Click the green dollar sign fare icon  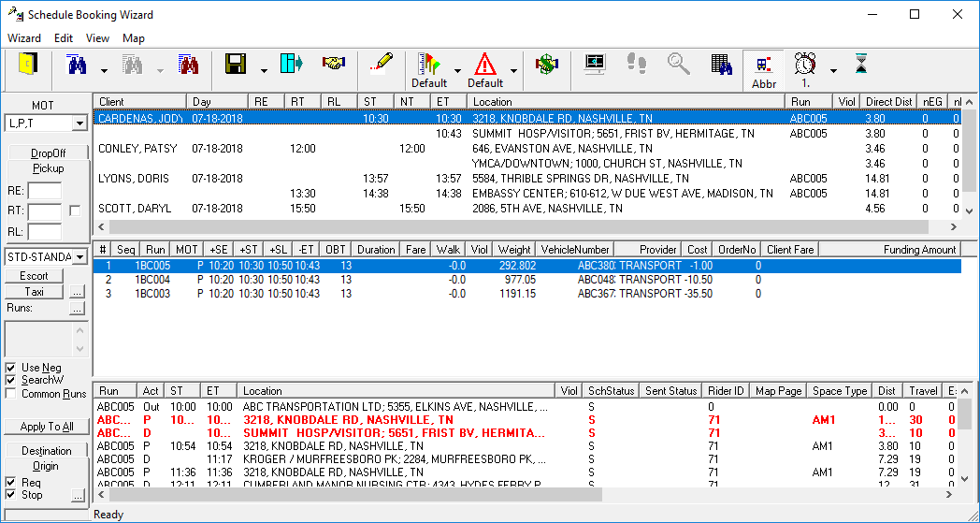(546, 65)
